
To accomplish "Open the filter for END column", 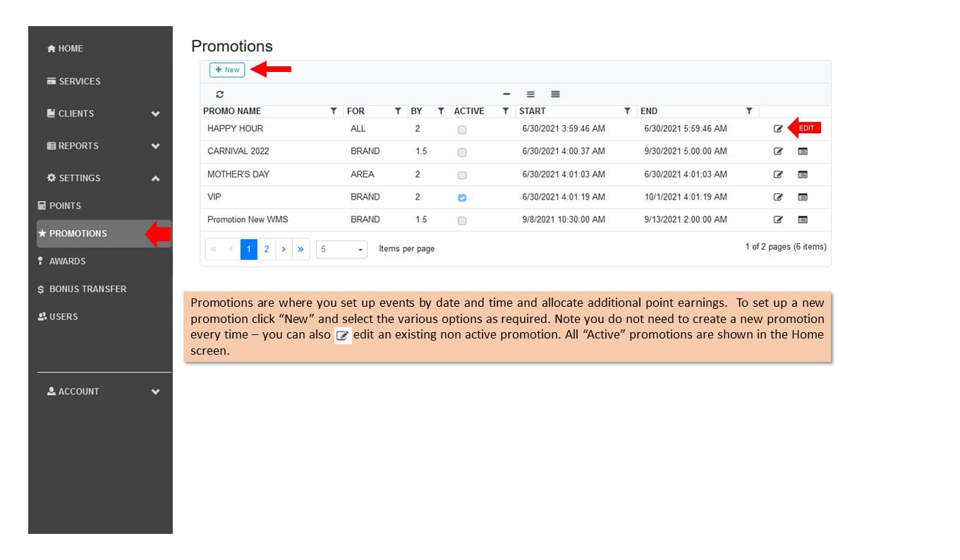I will 749,111.
